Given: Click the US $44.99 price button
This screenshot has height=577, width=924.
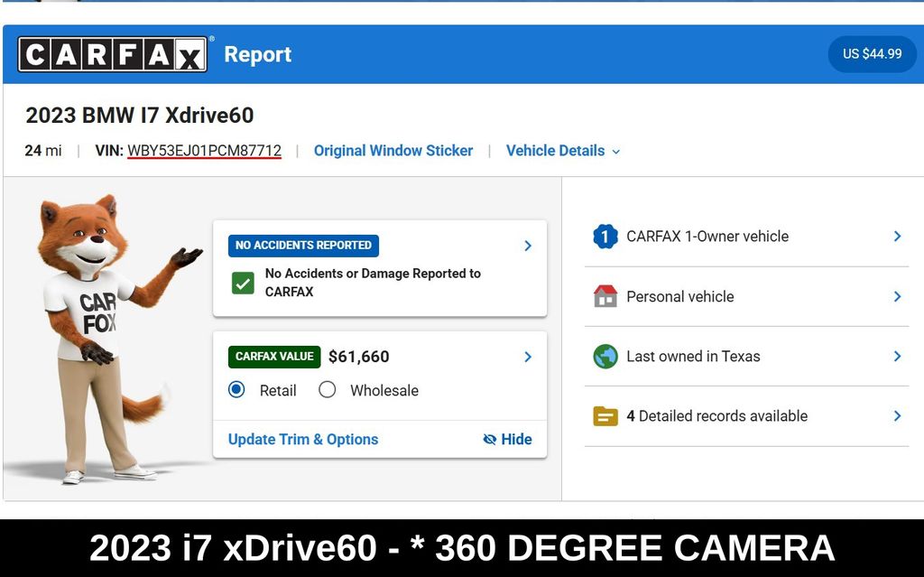Looking at the screenshot, I should click(872, 54).
